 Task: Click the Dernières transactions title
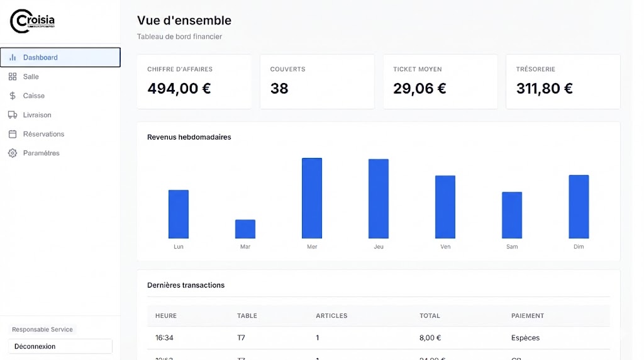coord(186,285)
